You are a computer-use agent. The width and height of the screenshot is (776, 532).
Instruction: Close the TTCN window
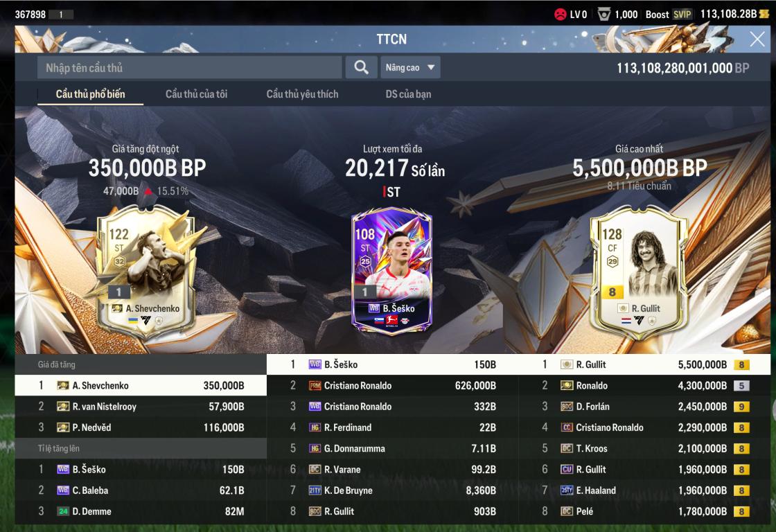757,39
